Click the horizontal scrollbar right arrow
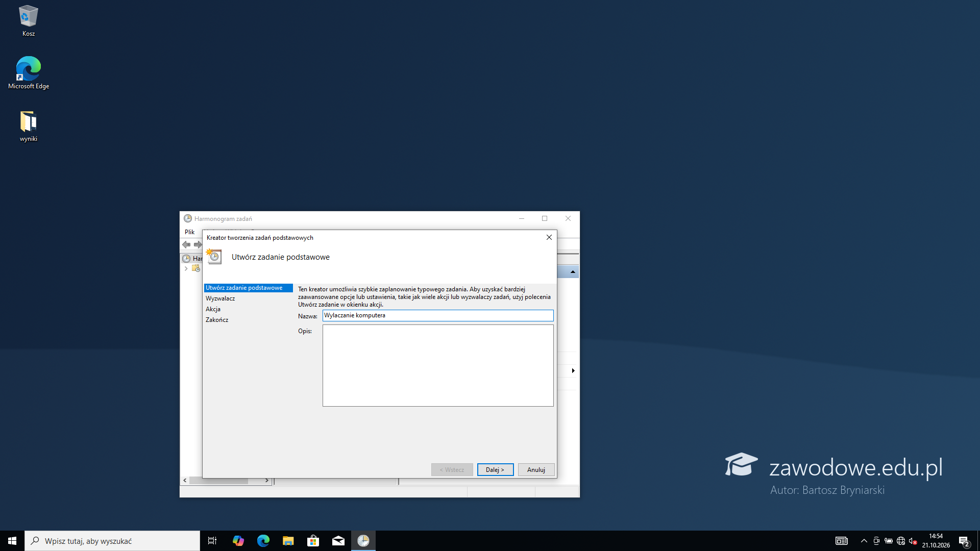The height and width of the screenshot is (551, 980). point(266,481)
